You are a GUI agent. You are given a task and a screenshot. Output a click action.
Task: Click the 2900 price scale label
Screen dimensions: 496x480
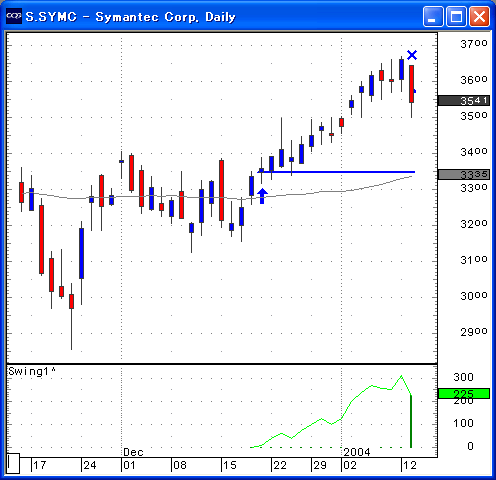point(474,332)
